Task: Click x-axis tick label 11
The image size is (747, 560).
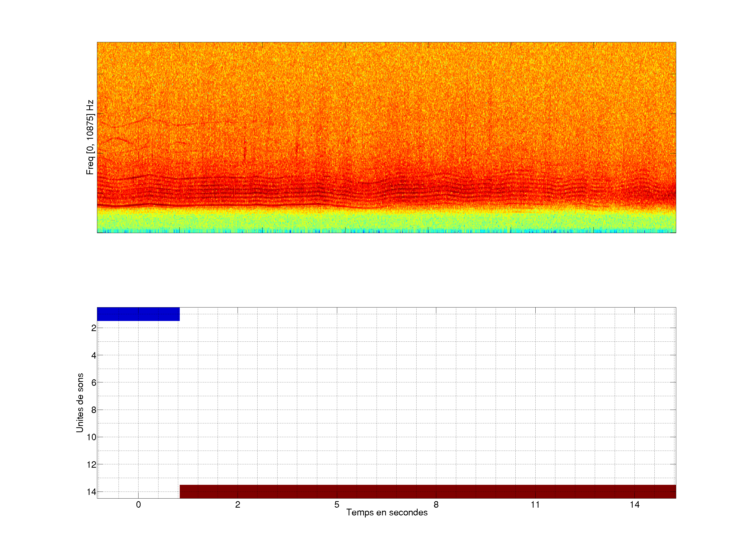Action: tap(535, 505)
